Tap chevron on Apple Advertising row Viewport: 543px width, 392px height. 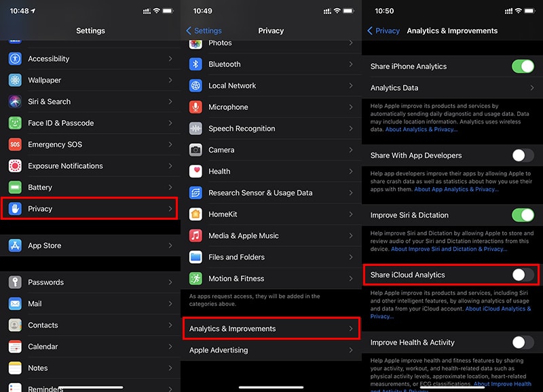click(x=351, y=350)
